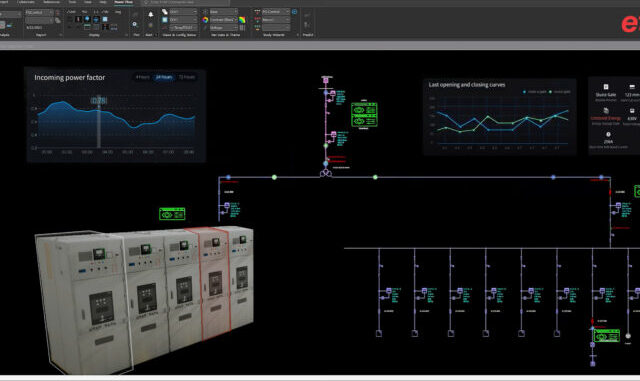Image resolution: width=640 pixels, height=381 pixels.
Task: Expand the PG-Control study dropdown
Action: pyautogui.click(x=276, y=12)
